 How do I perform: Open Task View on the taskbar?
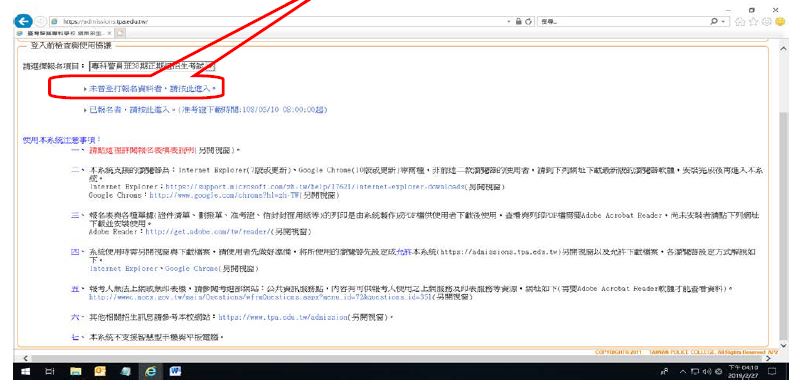point(50,371)
